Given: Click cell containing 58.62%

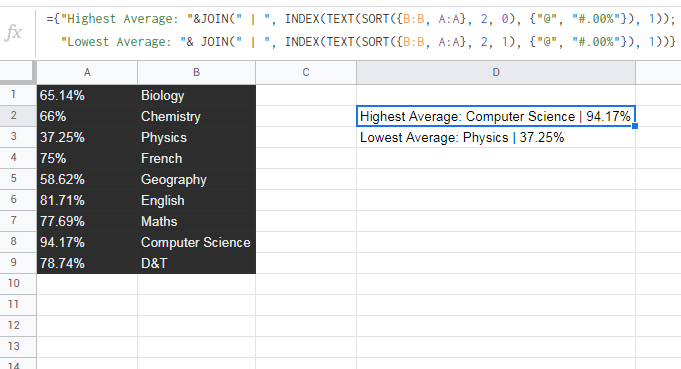Looking at the screenshot, I should pos(87,179).
